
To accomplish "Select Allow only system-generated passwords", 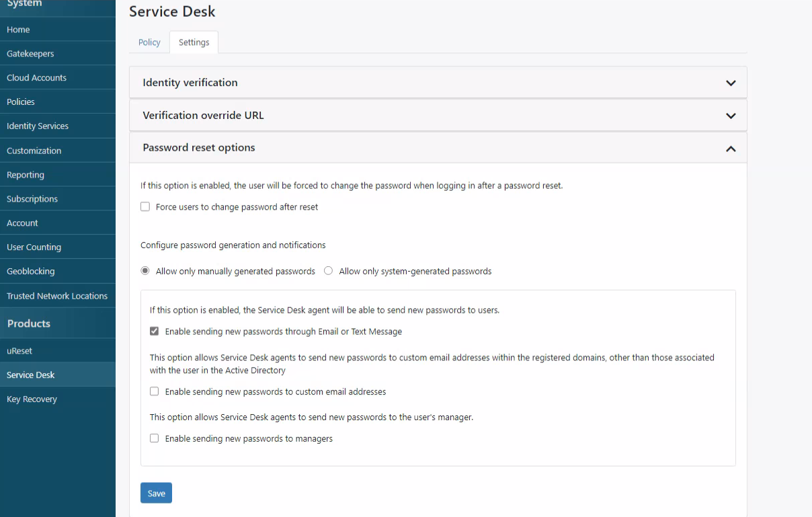I will pos(329,272).
